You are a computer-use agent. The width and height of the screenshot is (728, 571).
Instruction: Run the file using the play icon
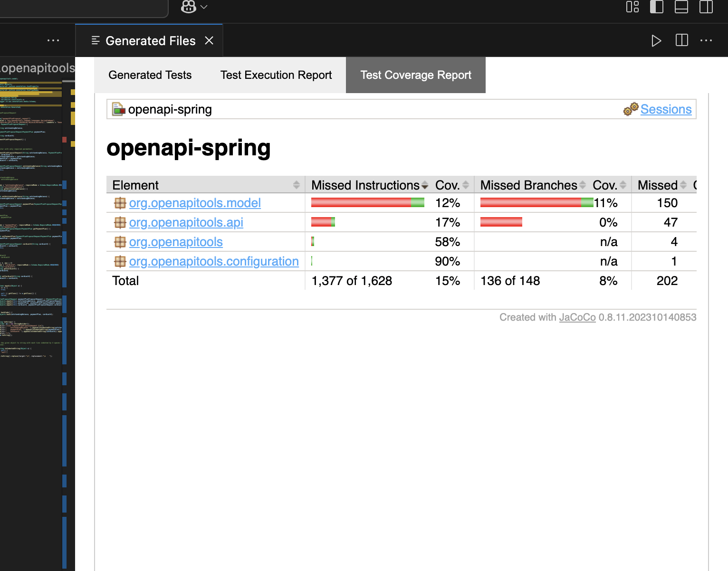coord(656,40)
